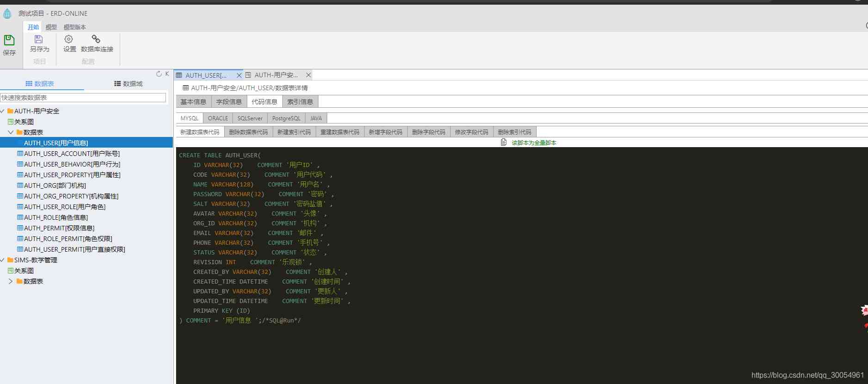This screenshot has height=384, width=868.
Task: Click the 关系图 icon under AUTH-用户安全
Action: pos(11,122)
